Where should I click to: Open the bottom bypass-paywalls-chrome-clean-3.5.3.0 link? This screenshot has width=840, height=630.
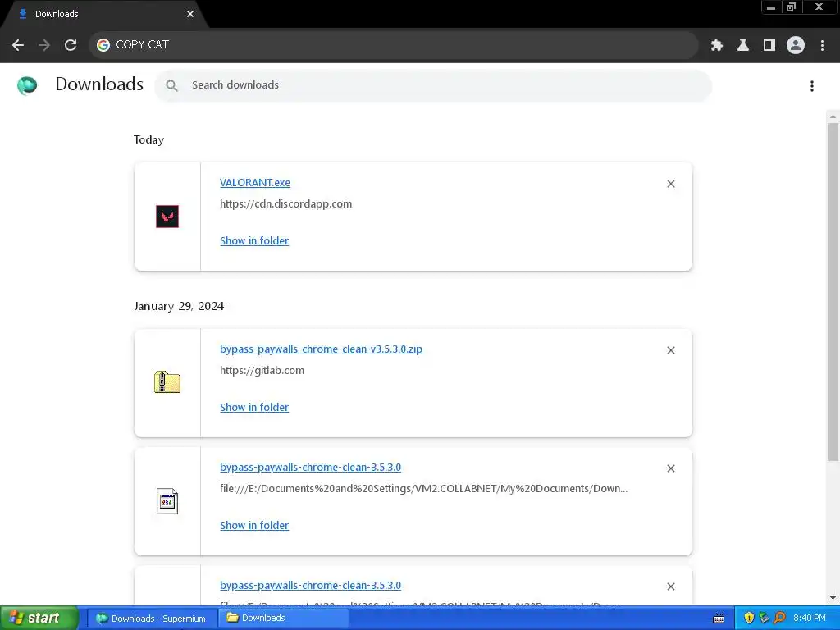310,586
